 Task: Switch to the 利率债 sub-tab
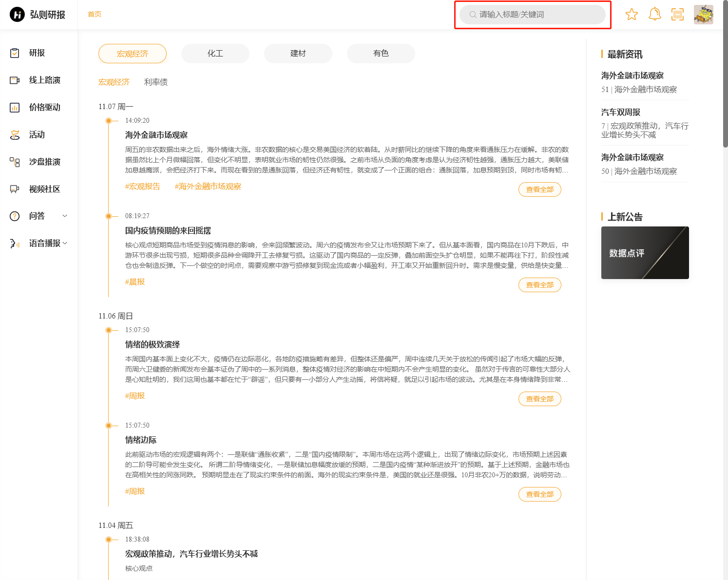(156, 82)
